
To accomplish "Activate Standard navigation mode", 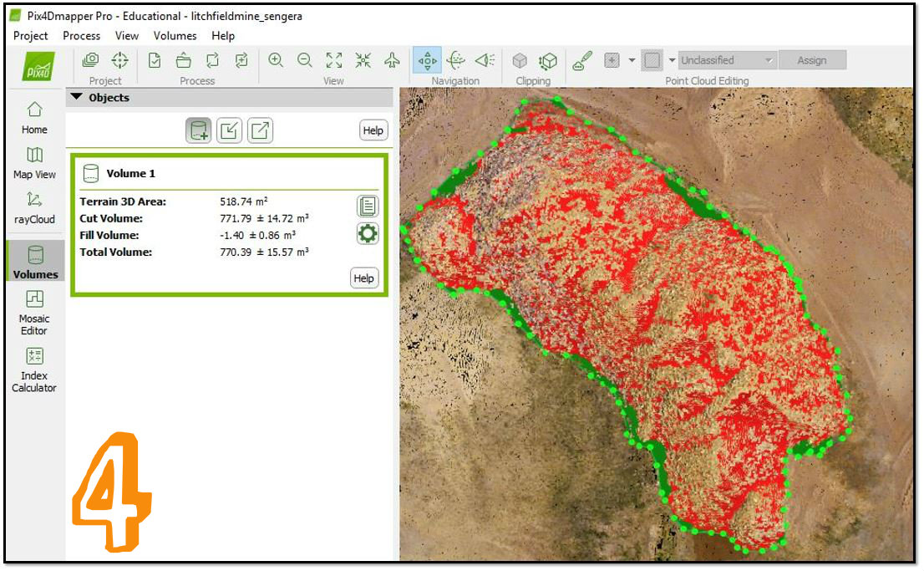I will pyautogui.click(x=427, y=59).
